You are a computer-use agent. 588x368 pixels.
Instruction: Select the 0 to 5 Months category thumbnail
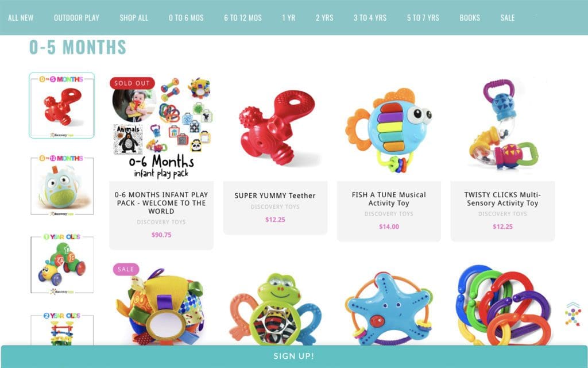(x=62, y=106)
